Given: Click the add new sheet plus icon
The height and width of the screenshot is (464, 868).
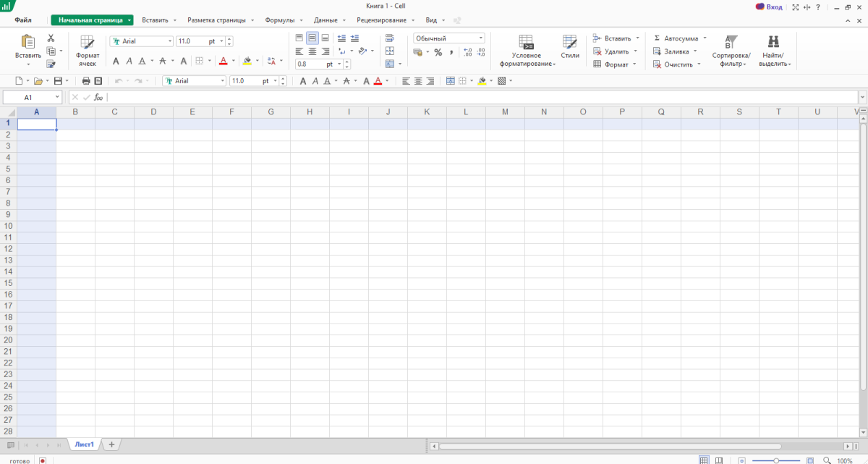Looking at the screenshot, I should [111, 444].
